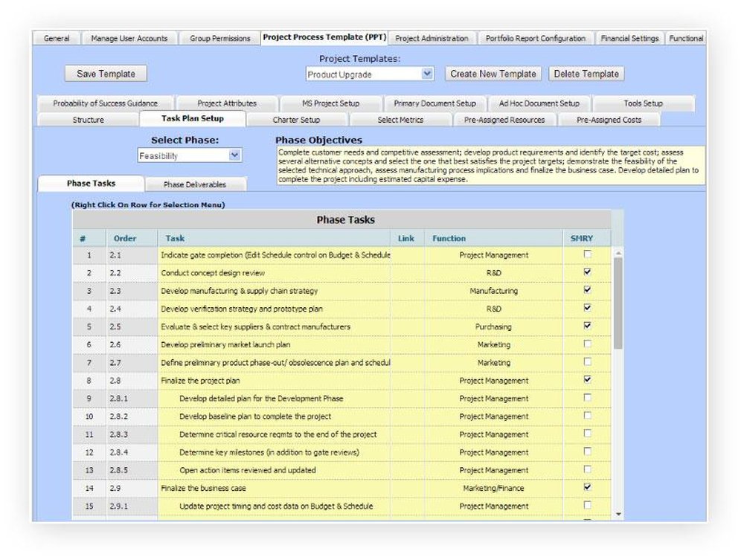Select the Phase Tasks tab

tap(91, 184)
